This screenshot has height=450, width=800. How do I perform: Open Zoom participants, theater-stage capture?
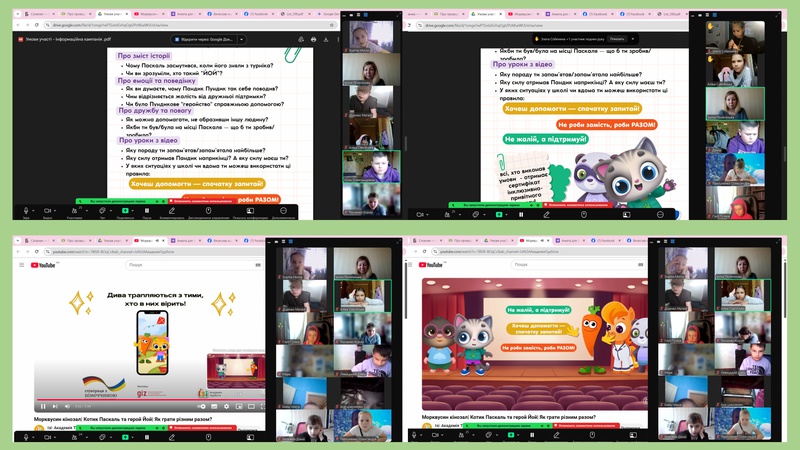(461, 435)
